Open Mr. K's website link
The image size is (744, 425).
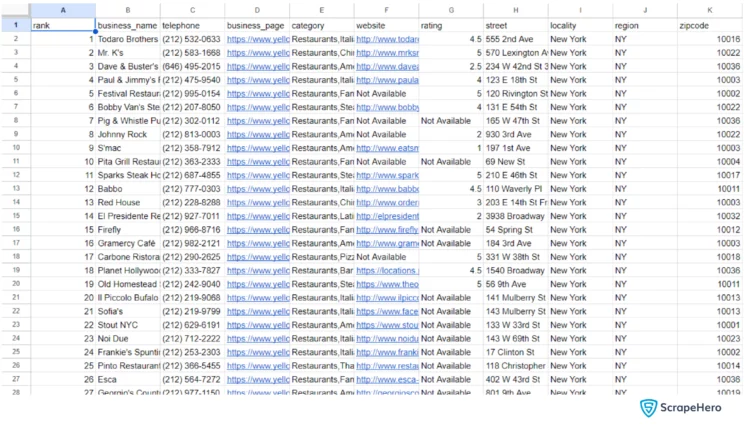[x=387, y=53]
